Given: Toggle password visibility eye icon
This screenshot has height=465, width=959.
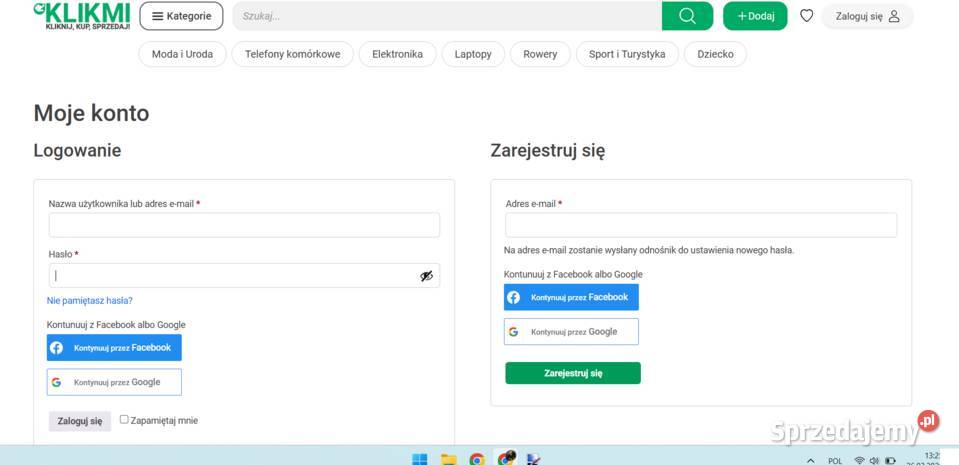Looking at the screenshot, I should click(426, 276).
